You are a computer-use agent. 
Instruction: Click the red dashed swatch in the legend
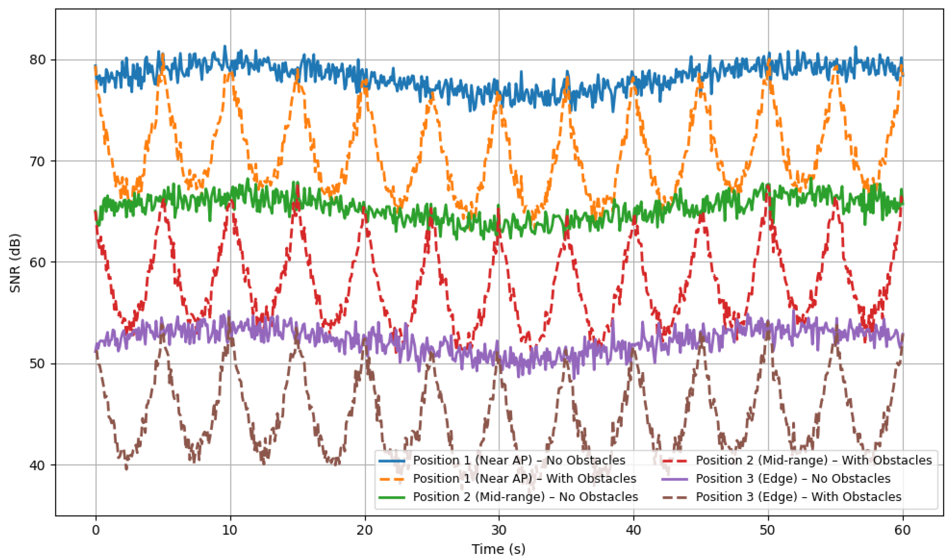coord(674,461)
